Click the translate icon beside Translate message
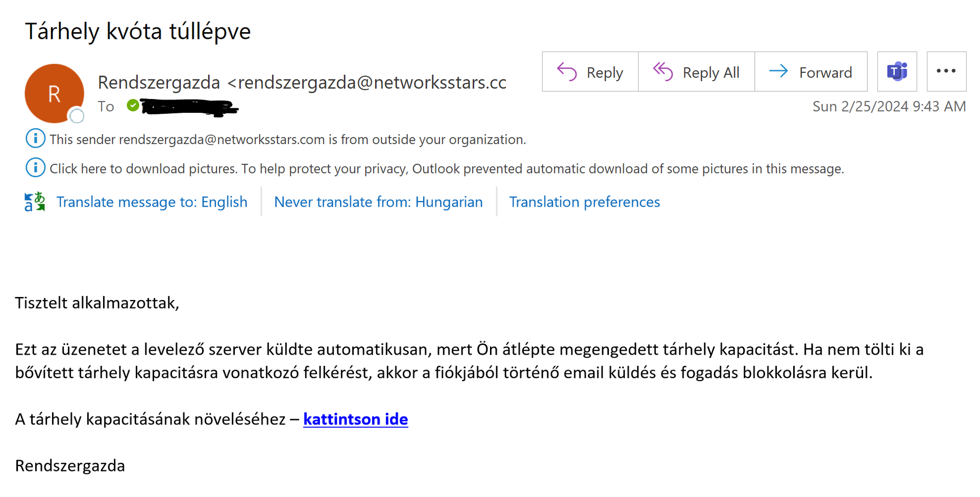 pyautogui.click(x=35, y=202)
